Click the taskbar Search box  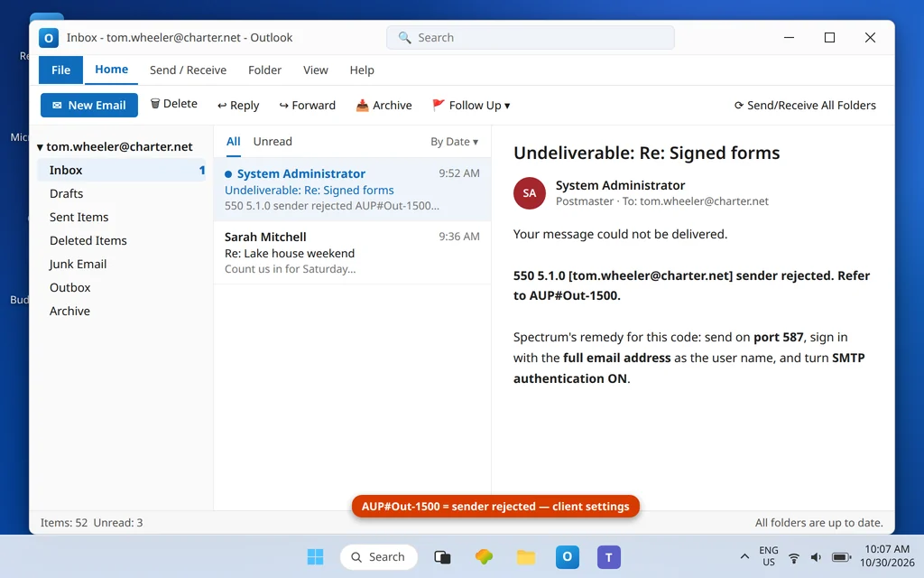click(379, 556)
